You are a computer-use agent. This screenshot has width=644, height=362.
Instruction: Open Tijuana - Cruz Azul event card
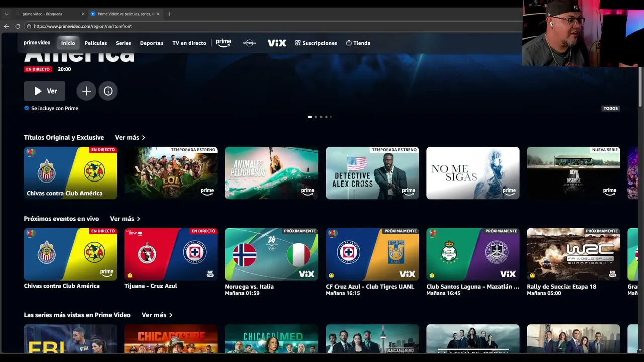(171, 254)
